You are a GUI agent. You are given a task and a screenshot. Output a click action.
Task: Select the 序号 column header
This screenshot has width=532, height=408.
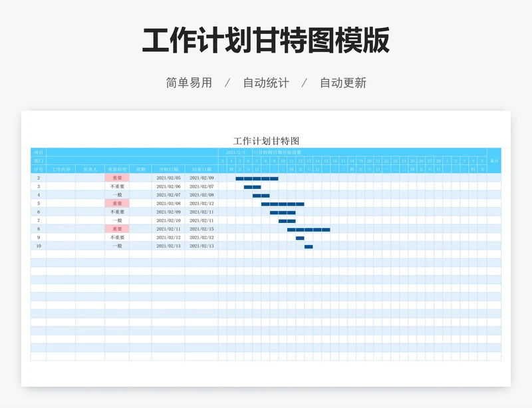[x=39, y=169]
